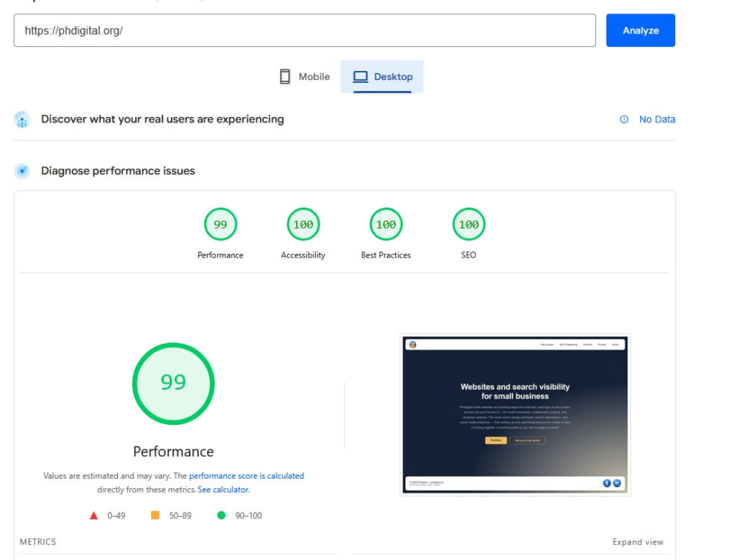Click the Best Practices 100 score gauge
747x560 pixels.
click(x=386, y=224)
